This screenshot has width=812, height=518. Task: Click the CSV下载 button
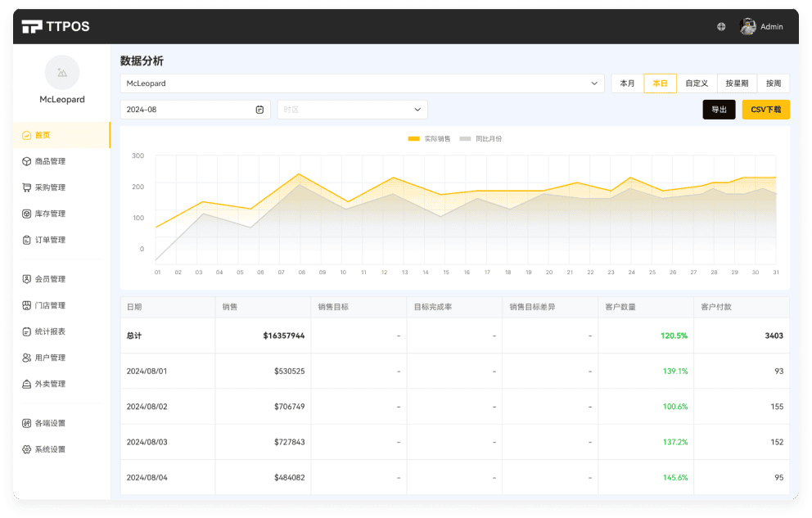point(765,110)
